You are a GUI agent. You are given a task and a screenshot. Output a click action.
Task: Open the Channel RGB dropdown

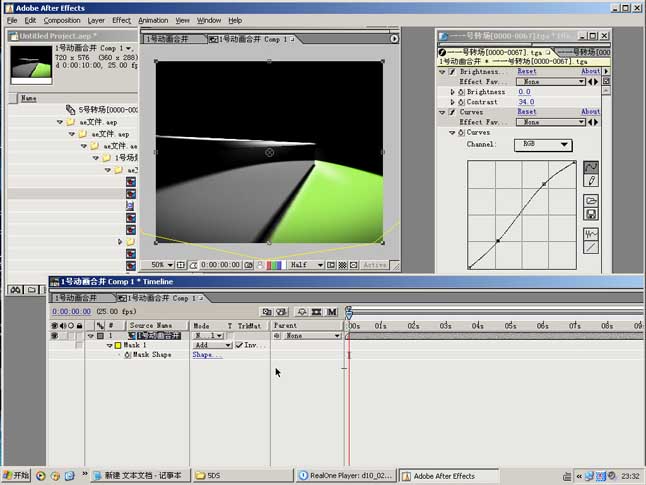tap(543, 145)
